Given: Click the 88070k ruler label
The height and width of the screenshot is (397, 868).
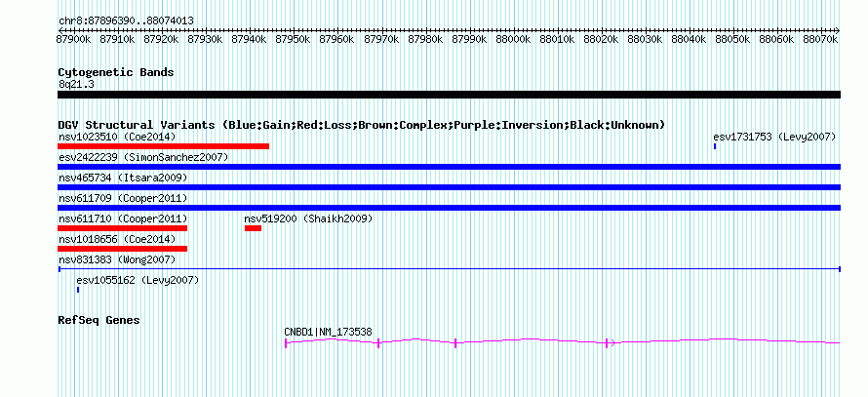Looking at the screenshot, I should point(821,40).
